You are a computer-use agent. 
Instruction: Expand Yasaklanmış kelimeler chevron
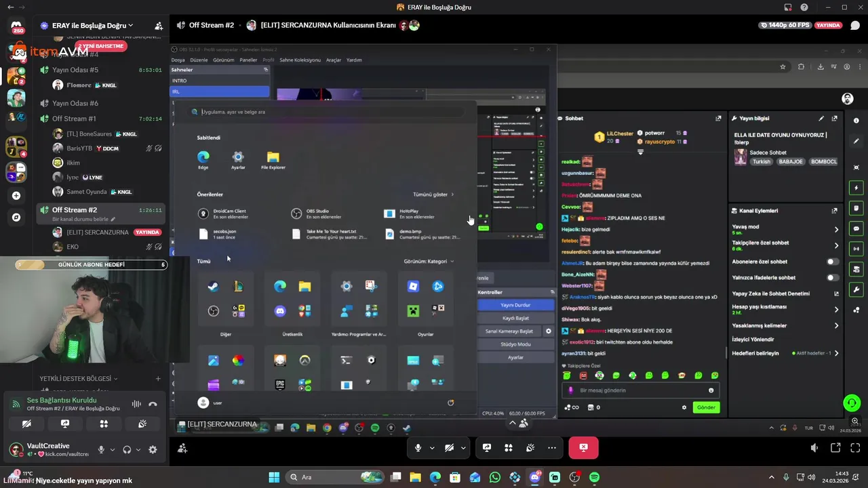pyautogui.click(x=836, y=326)
